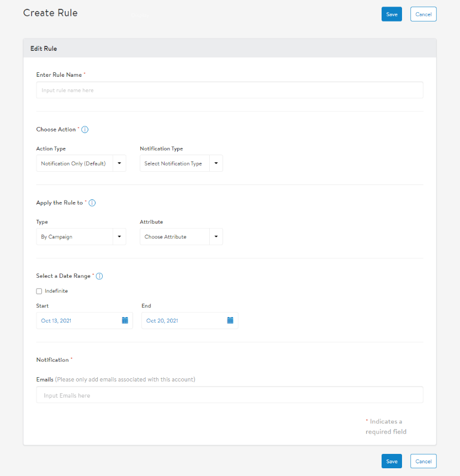The width and height of the screenshot is (460, 476).
Task: Click the info icon beside Select a Date Range
Action: 99,276
